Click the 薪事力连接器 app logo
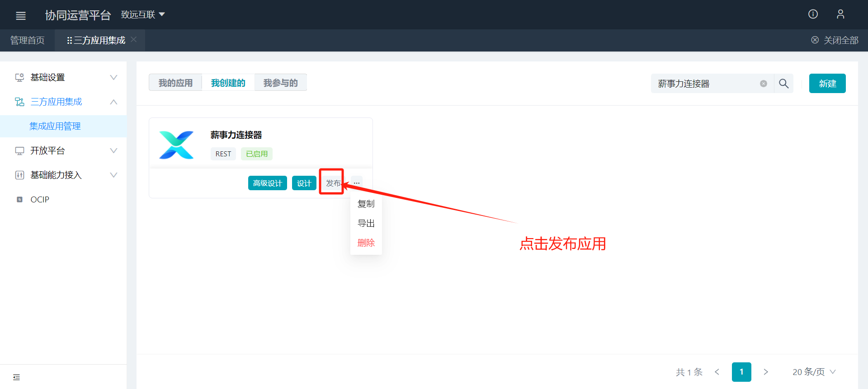This screenshot has width=868, height=389. [x=176, y=145]
